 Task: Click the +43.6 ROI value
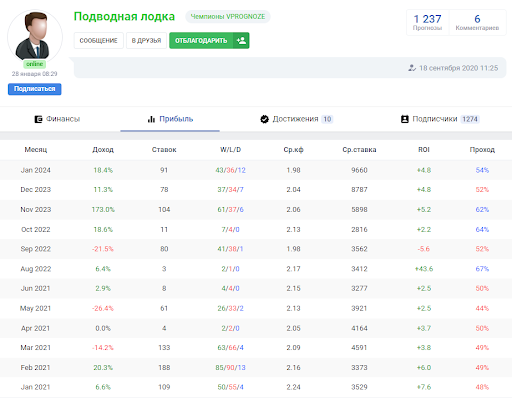click(424, 269)
